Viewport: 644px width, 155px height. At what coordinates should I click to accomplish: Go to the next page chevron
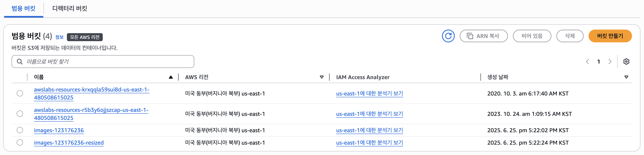click(x=610, y=62)
